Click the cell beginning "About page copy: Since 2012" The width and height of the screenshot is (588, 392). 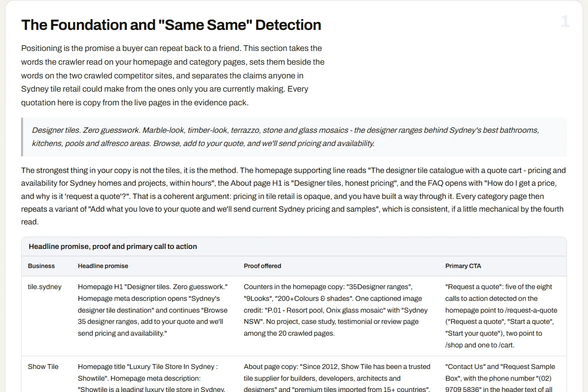[x=338, y=377]
